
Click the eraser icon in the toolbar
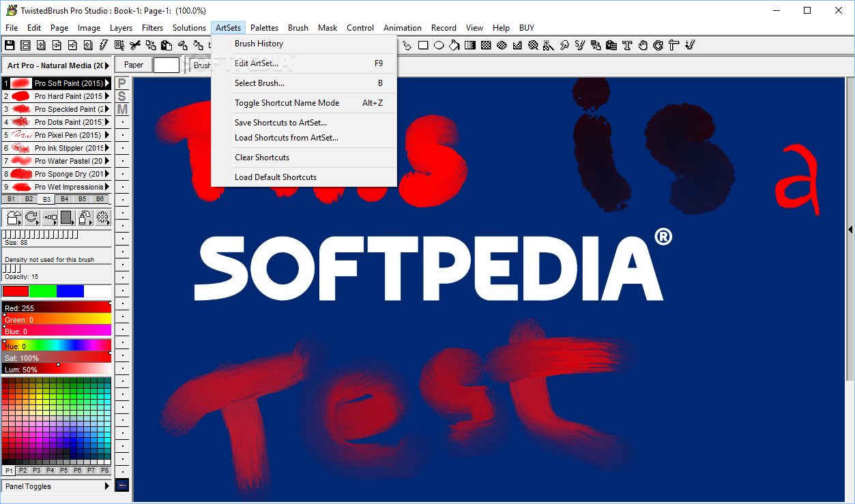click(x=182, y=45)
